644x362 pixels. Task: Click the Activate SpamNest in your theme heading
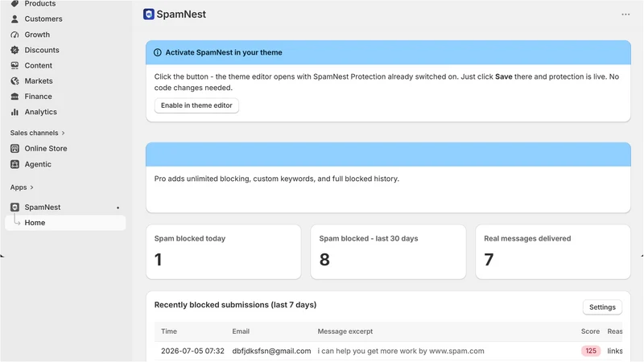[x=224, y=52]
